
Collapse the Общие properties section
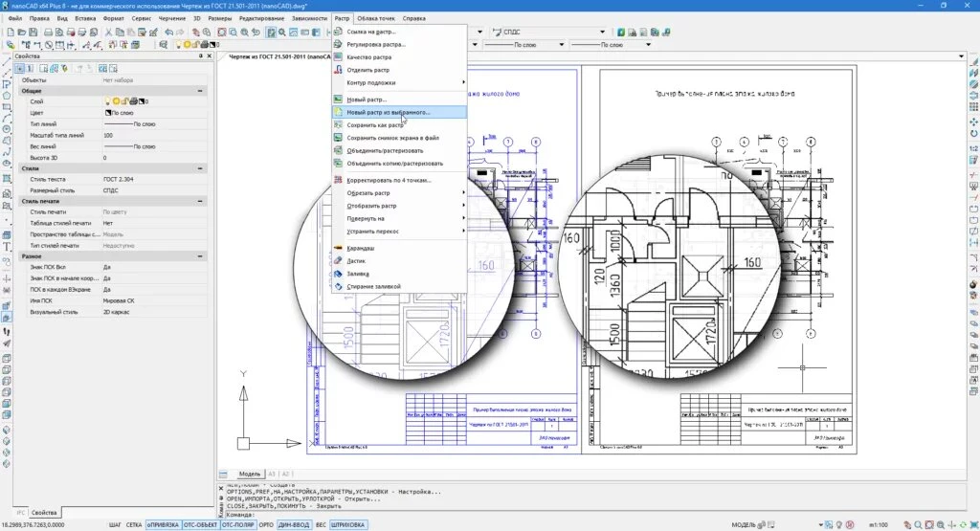click(x=201, y=90)
